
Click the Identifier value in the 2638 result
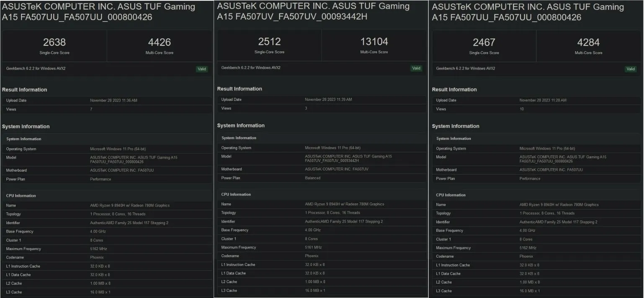(x=129, y=223)
